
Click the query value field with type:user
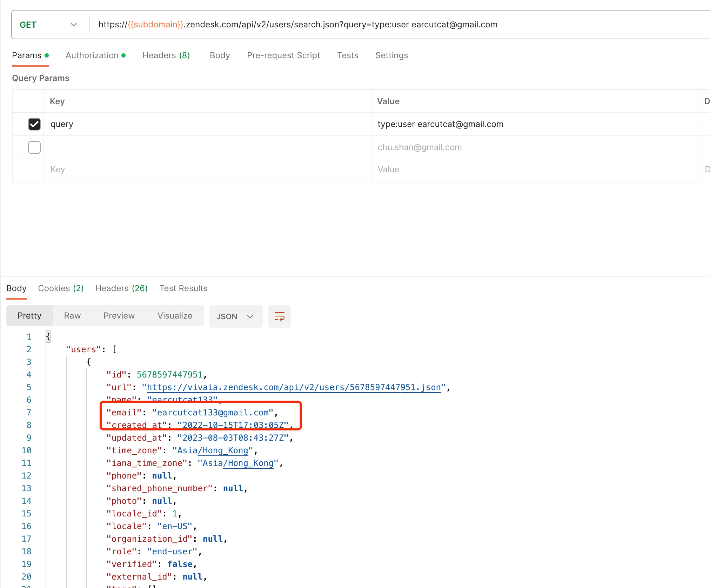pos(440,124)
